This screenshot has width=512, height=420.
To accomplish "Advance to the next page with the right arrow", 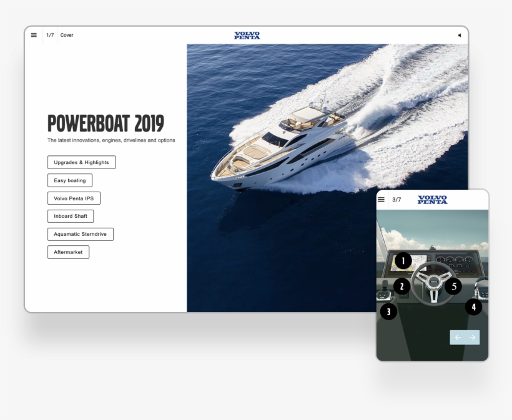I will 471,337.
